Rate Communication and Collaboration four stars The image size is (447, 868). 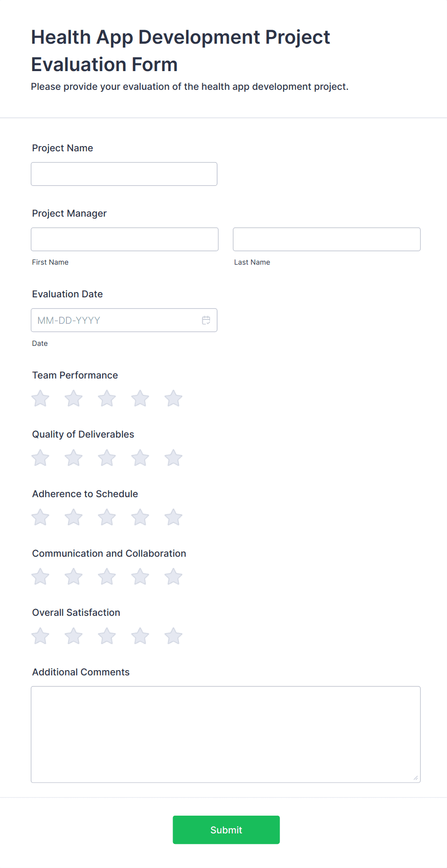pos(140,577)
